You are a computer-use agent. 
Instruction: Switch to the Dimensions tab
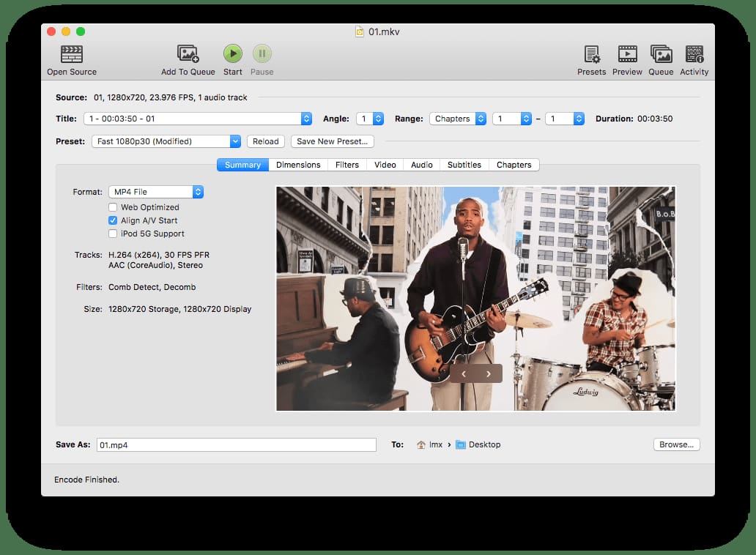(x=298, y=165)
